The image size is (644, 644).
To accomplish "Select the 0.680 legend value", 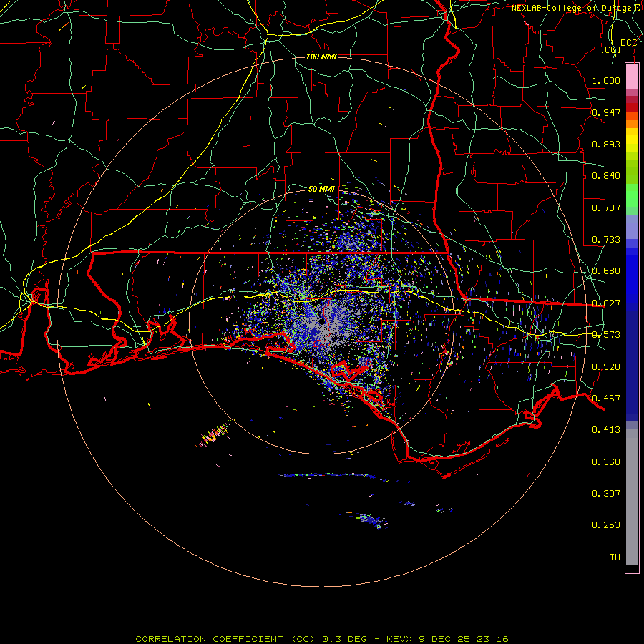I will 606,271.
